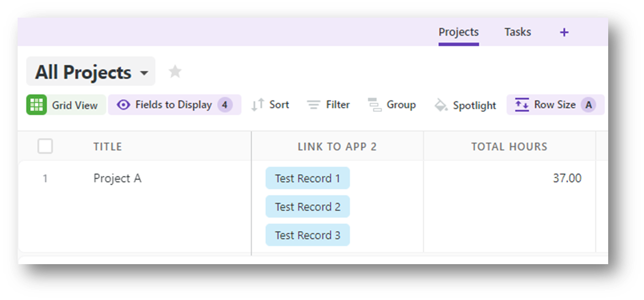
Task: Click the Row Size A badge
Action: click(588, 105)
